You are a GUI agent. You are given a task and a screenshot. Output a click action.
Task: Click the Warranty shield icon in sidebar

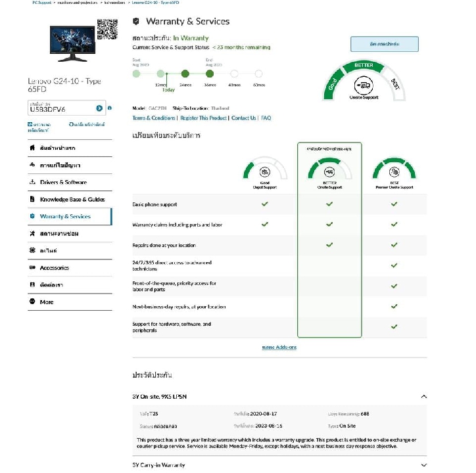32,216
